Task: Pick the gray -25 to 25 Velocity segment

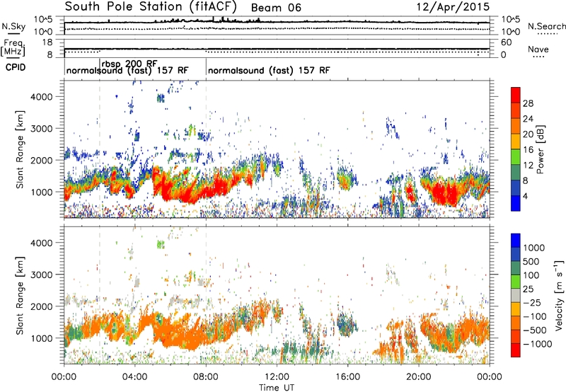Action: (x=516, y=295)
